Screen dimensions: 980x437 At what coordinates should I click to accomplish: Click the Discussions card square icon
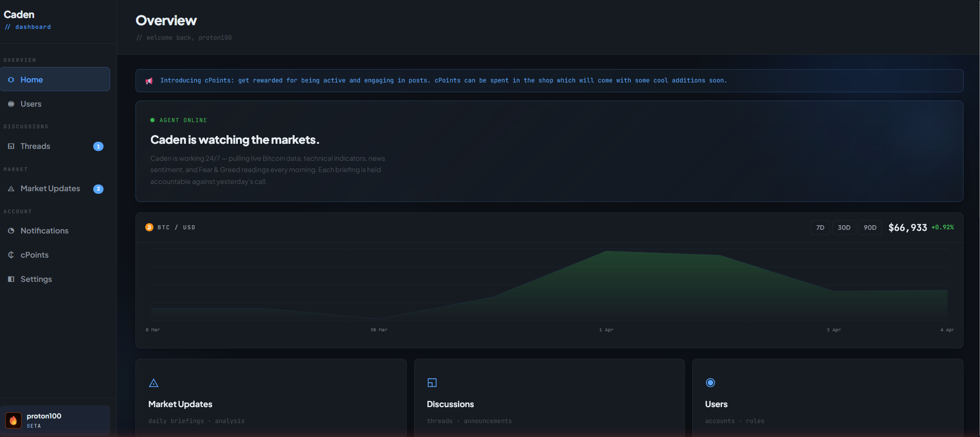[x=432, y=382]
